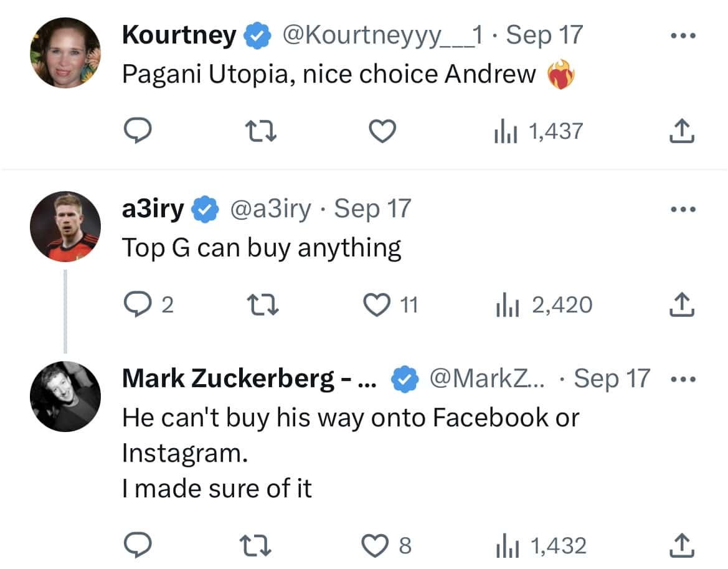Viewport: 728px width, 569px height.
Task: Open the more options menu on Kourtney's tweet
Action: pyautogui.click(x=683, y=35)
